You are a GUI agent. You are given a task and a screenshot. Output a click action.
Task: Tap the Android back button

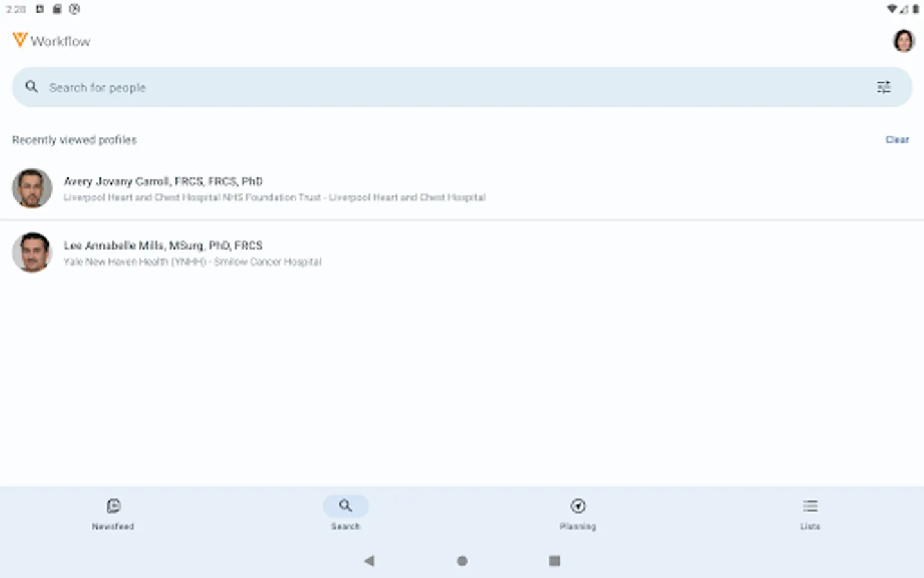[369, 561]
